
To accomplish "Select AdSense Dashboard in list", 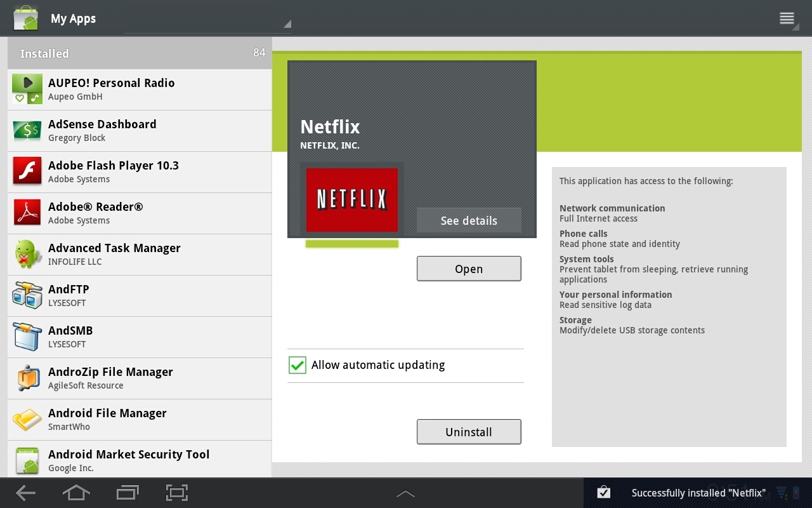I will click(140, 131).
